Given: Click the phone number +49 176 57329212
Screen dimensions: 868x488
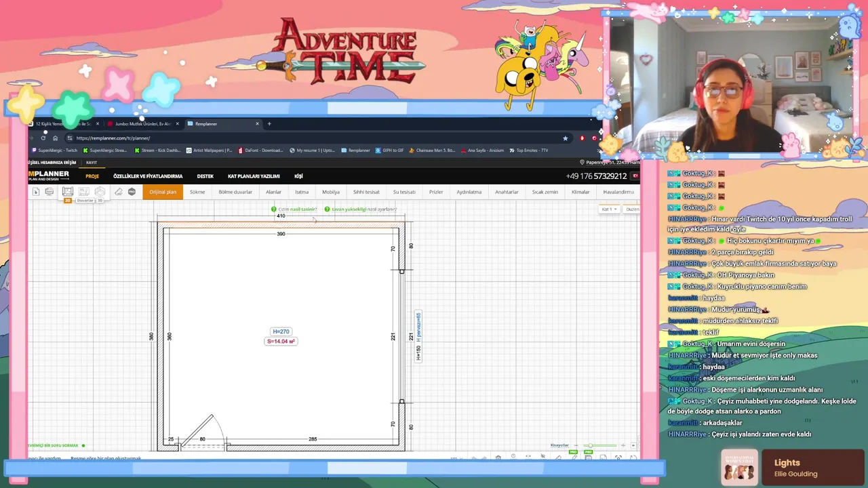Looking at the screenshot, I should coord(596,176).
